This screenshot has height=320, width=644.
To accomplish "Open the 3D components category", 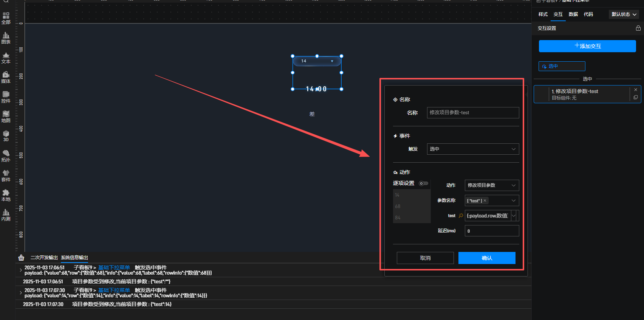I will (x=6, y=136).
